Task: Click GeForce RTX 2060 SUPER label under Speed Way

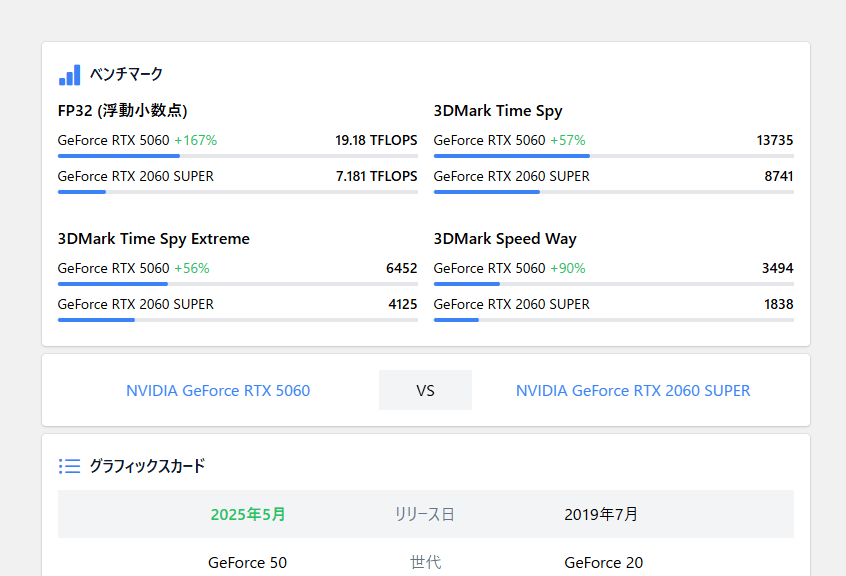Action: 511,304
